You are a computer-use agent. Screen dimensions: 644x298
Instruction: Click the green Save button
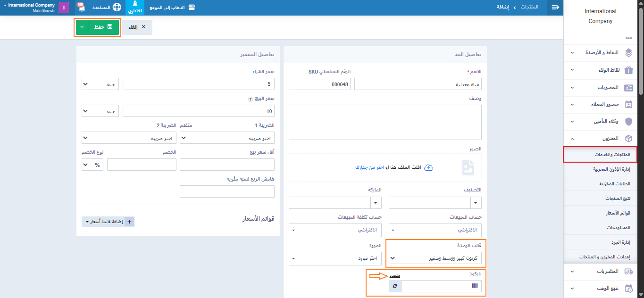click(x=103, y=27)
